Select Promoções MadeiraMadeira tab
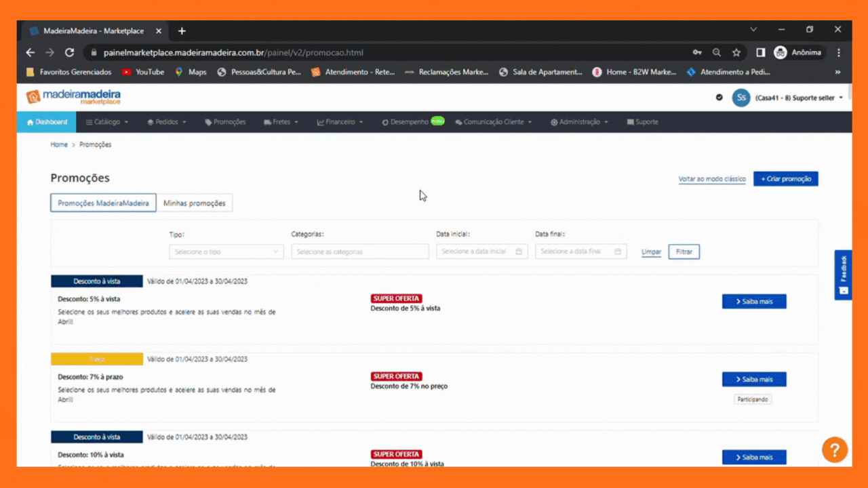Viewport: 868px width, 488px height. coord(103,203)
